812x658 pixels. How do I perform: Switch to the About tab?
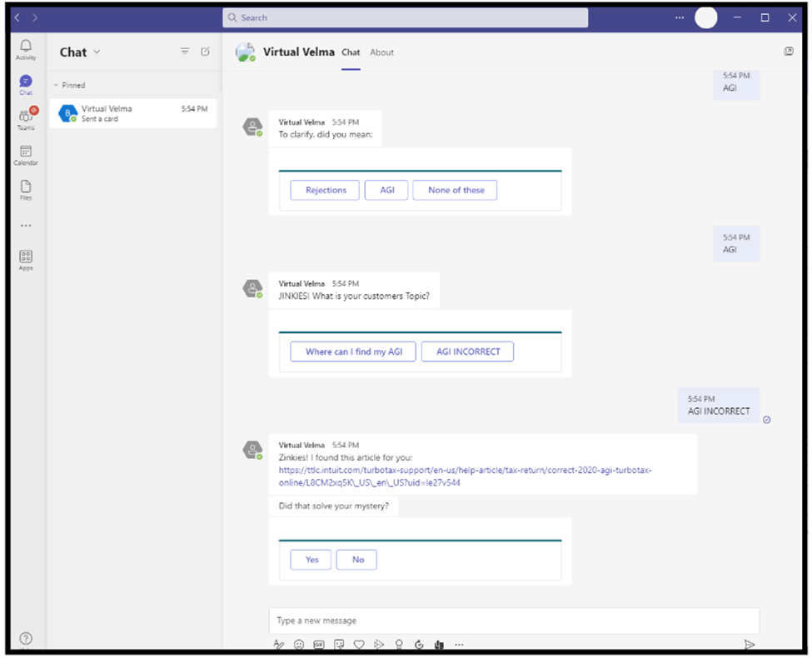point(381,52)
